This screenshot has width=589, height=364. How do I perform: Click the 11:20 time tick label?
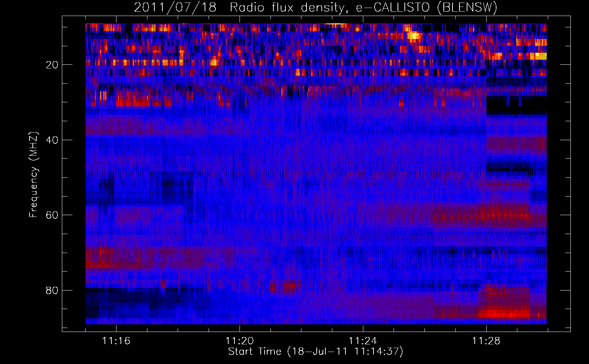pyautogui.click(x=240, y=341)
